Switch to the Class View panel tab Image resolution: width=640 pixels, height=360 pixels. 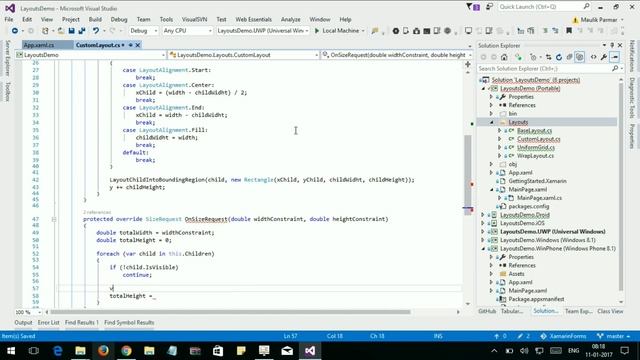pos(610,311)
